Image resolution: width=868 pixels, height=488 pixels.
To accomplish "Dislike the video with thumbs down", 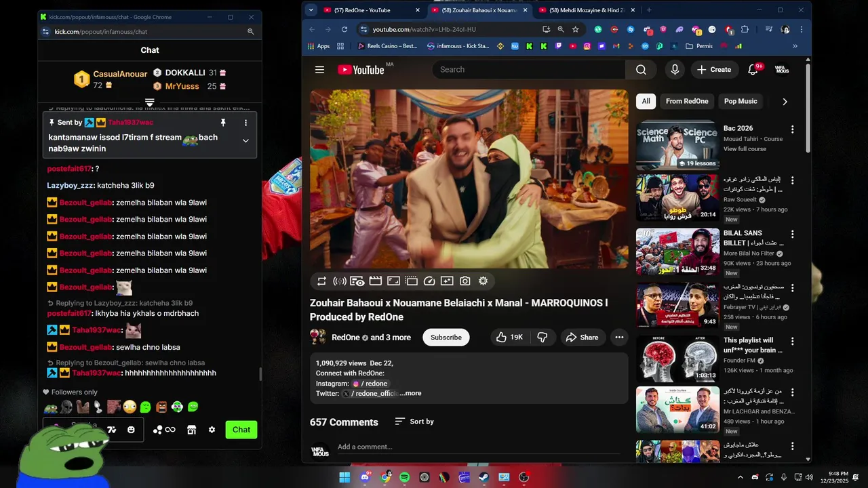I will pyautogui.click(x=542, y=338).
